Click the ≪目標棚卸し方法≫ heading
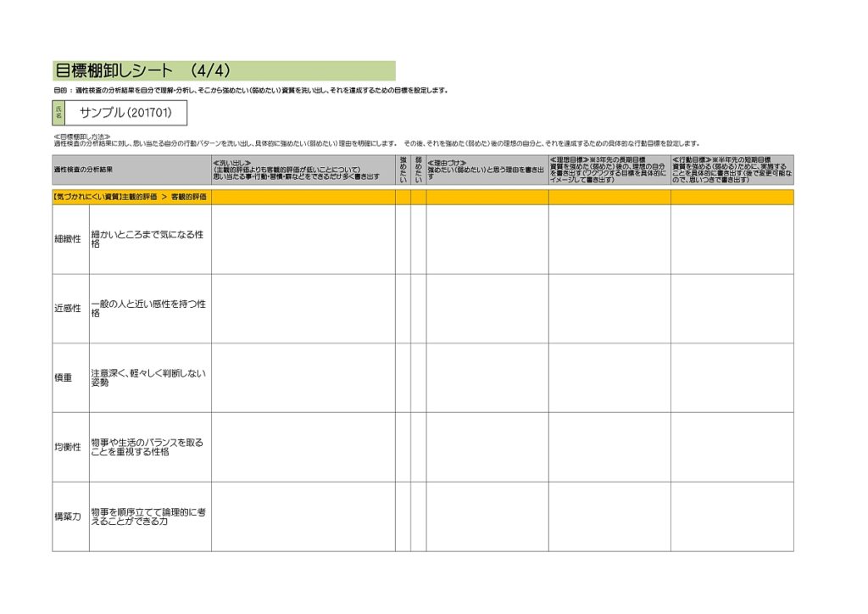Image resolution: width=868 pixels, height=614 pixels. click(82, 137)
